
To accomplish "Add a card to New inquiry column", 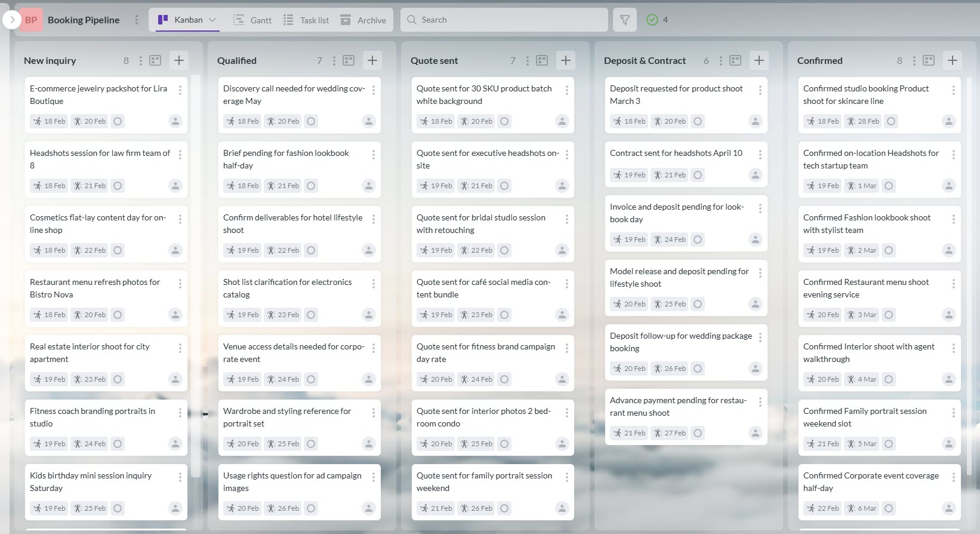I will [x=179, y=60].
